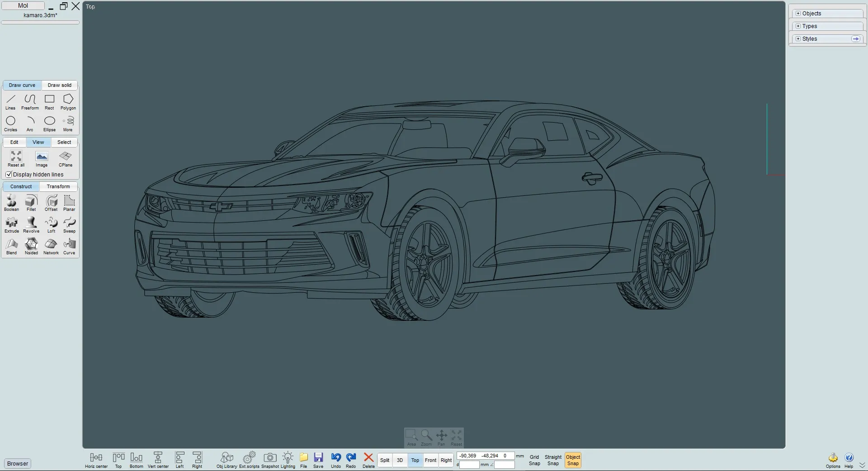
Task: Switch to Draw curve tab
Action: pyautogui.click(x=22, y=85)
